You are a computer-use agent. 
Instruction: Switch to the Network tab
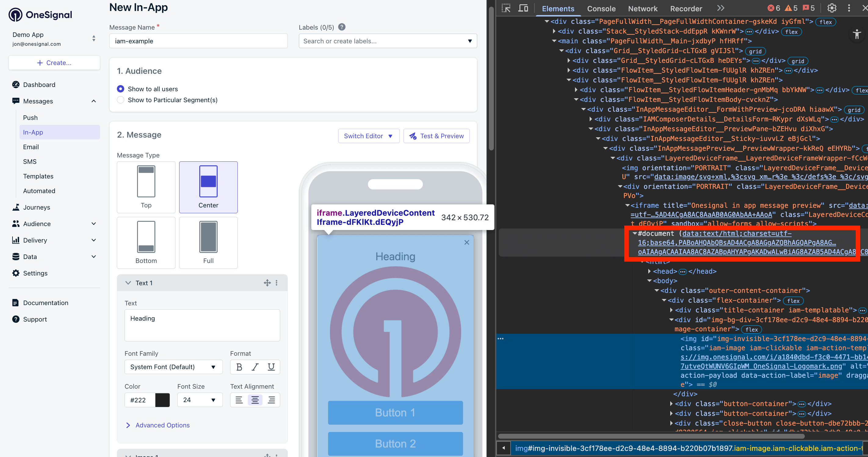[642, 9]
